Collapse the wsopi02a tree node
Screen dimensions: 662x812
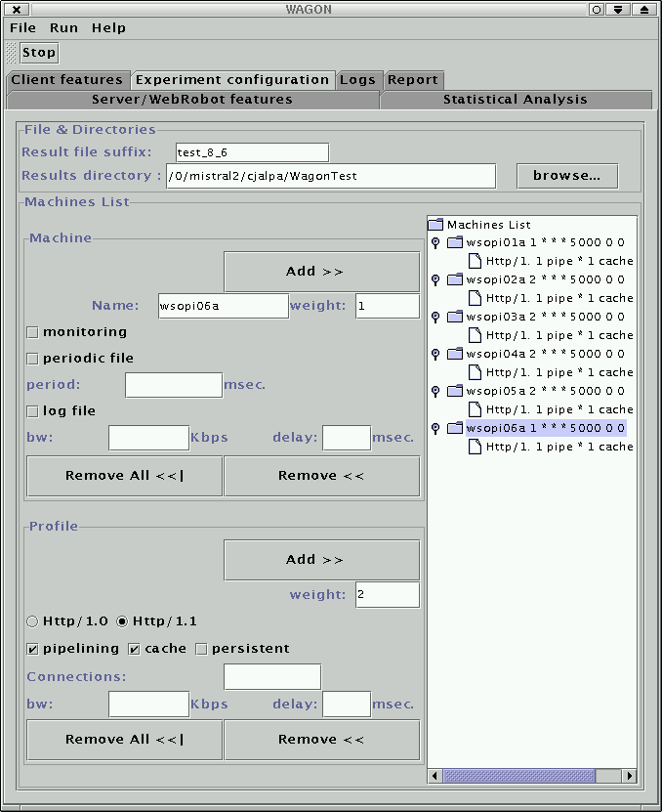point(435,279)
